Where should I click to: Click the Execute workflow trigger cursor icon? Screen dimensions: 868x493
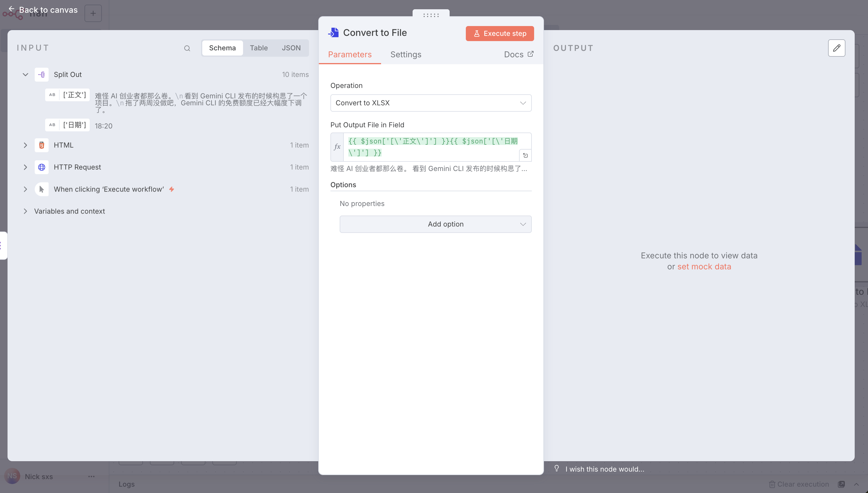click(x=41, y=189)
